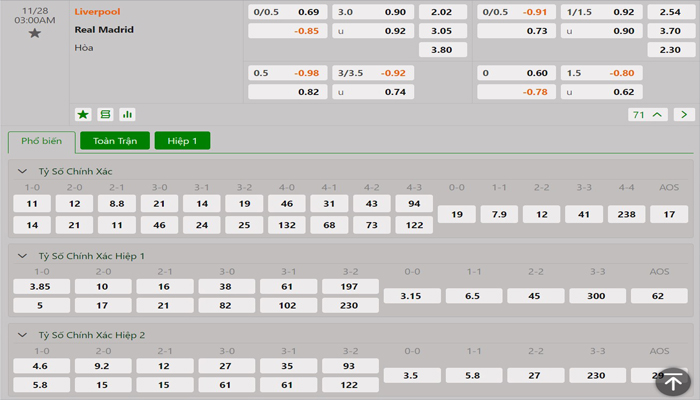Open the Toàn Trận tab

point(115,141)
